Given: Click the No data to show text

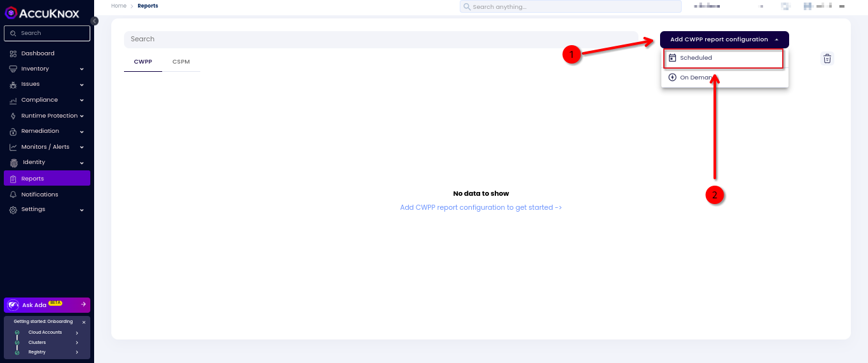Looking at the screenshot, I should (x=481, y=193).
